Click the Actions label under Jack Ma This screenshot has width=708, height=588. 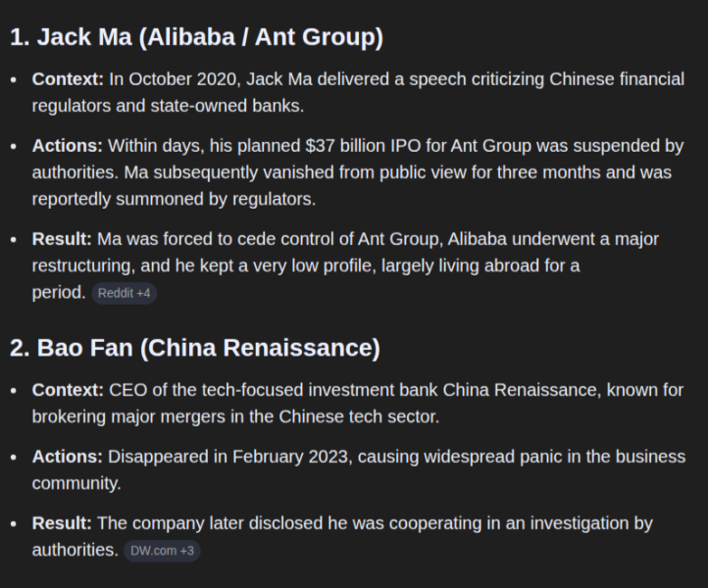coord(67,146)
